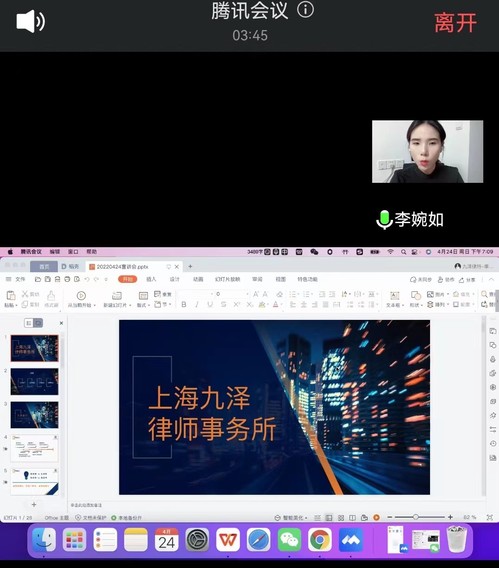Open WeChat from the Dock
Image resolution: width=499 pixels, height=568 pixels.
coord(289,540)
